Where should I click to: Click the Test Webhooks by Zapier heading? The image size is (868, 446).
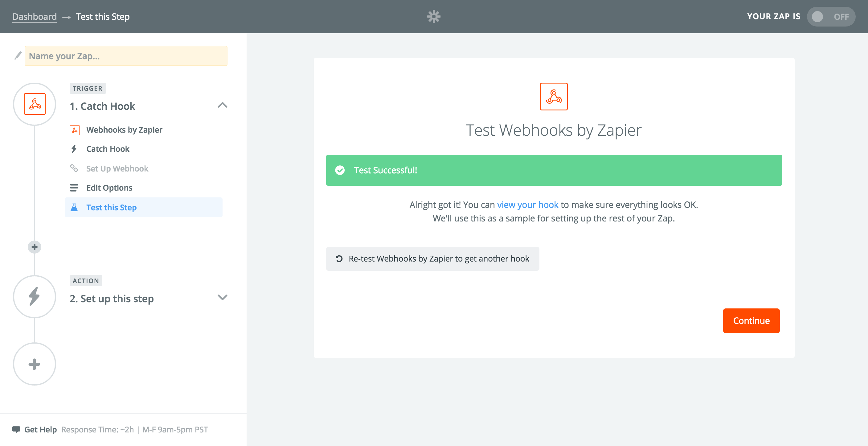[x=554, y=130]
